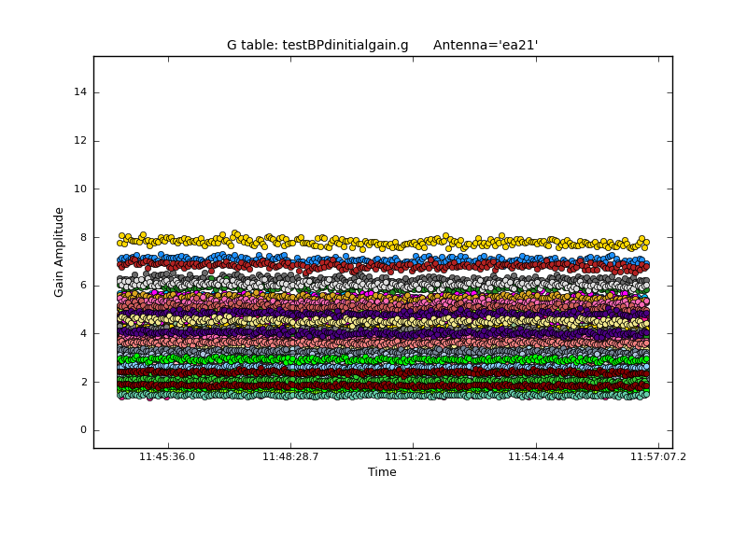Click the topmost yellow data series
Viewport: 747px width, 560px height.
pos(373,242)
